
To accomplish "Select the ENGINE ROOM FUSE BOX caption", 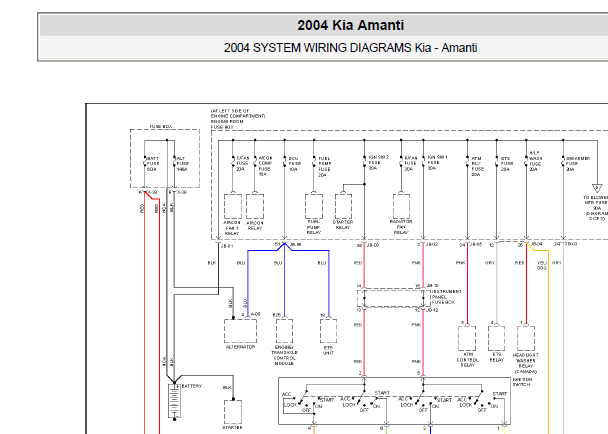I will pyautogui.click(x=227, y=124).
